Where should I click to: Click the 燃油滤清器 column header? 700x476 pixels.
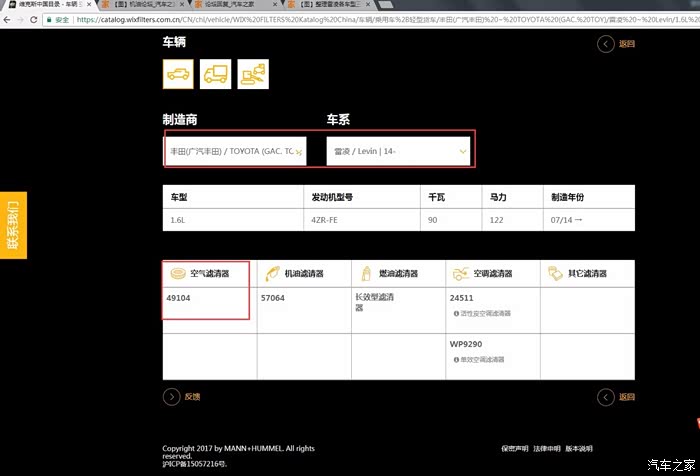click(x=398, y=273)
